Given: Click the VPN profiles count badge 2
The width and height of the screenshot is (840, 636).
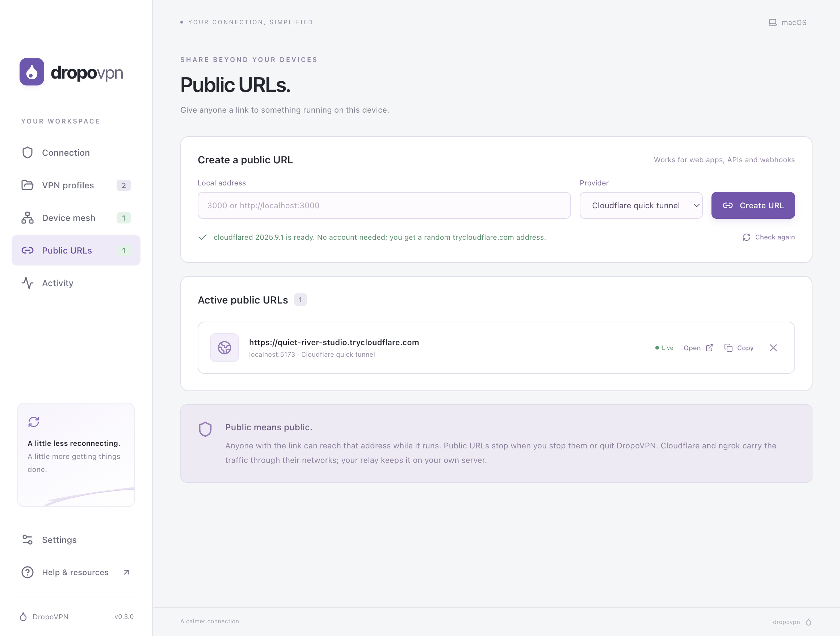Looking at the screenshot, I should point(123,185).
